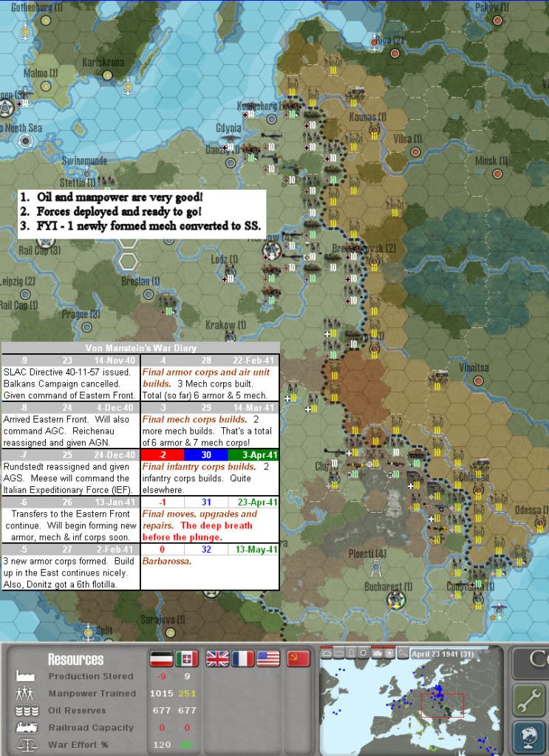549x756 pixels.
Task: Toggle the second minimap overlay button
Action: click(x=339, y=653)
